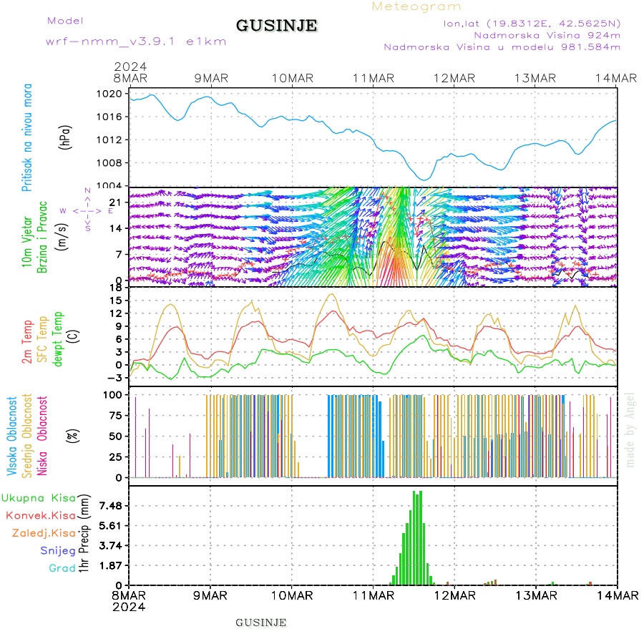The width and height of the screenshot is (644, 644).
Task: Select the '(%)' cloud cover unit
Action: 73,436
